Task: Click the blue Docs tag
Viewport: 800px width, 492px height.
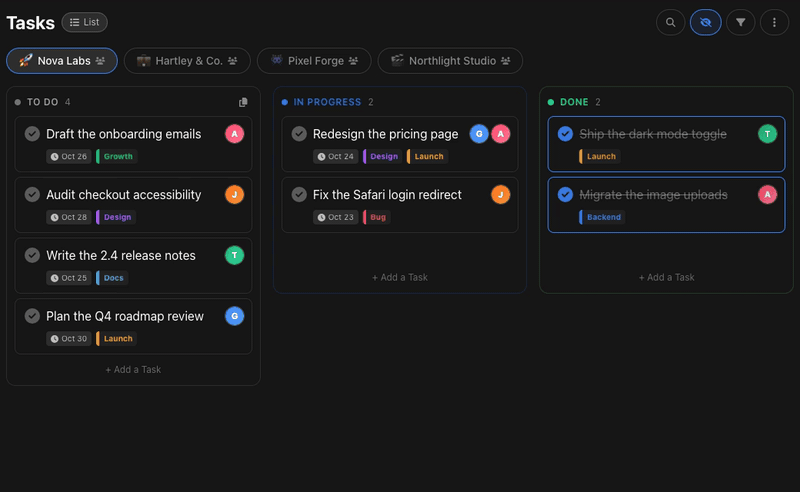Action: tap(112, 278)
